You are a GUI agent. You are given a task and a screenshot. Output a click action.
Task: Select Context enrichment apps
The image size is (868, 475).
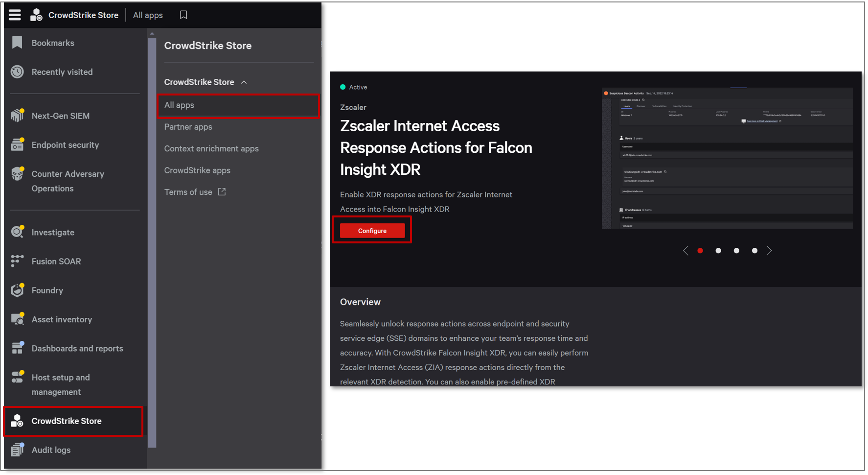click(211, 148)
